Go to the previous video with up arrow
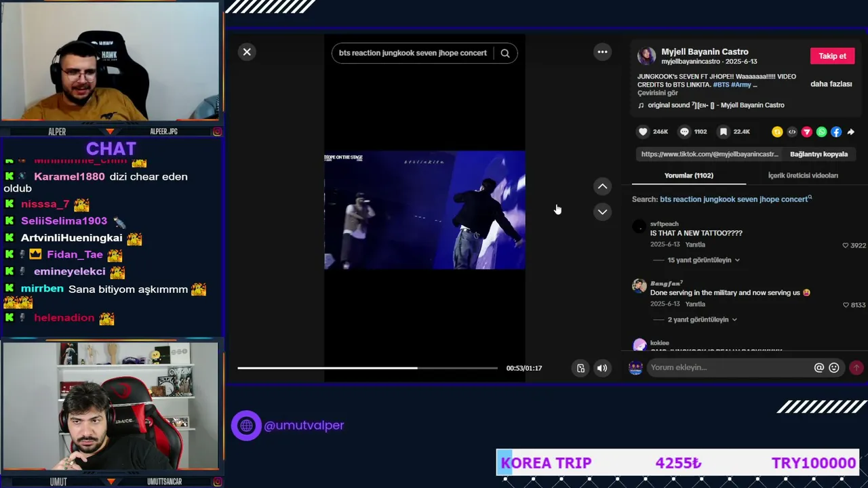The width and height of the screenshot is (868, 488). point(602,186)
